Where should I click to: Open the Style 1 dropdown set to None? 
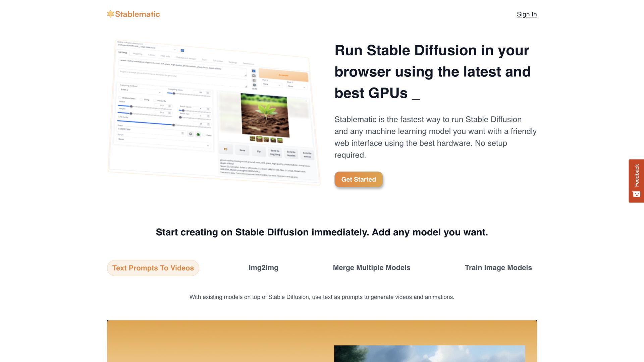tap(272, 85)
